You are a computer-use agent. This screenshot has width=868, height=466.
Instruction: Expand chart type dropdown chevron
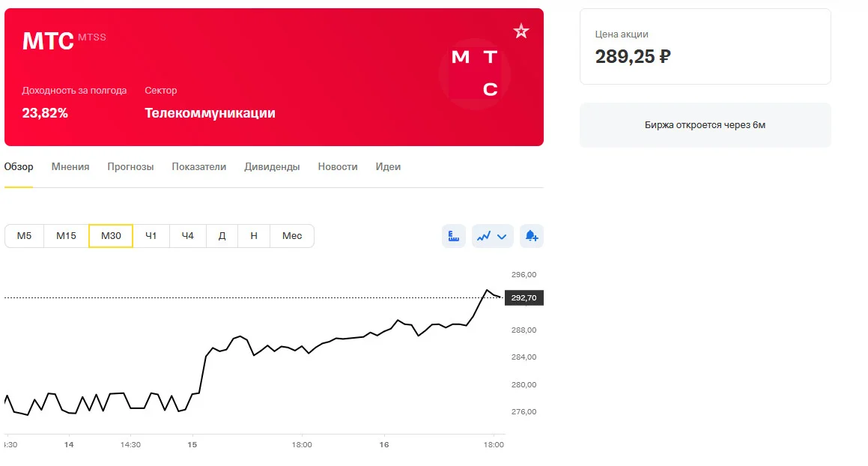(x=502, y=237)
